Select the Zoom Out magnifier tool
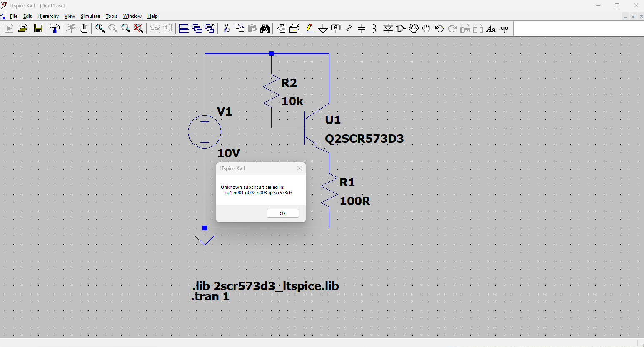 [x=126, y=28]
